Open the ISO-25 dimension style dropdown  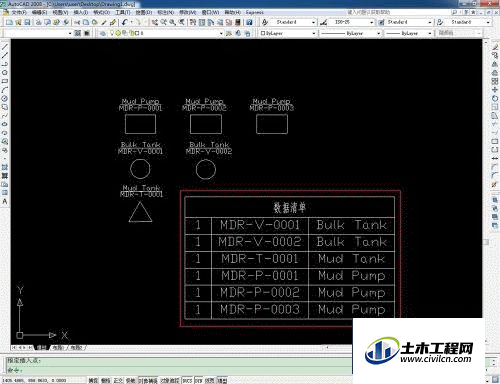(371, 22)
